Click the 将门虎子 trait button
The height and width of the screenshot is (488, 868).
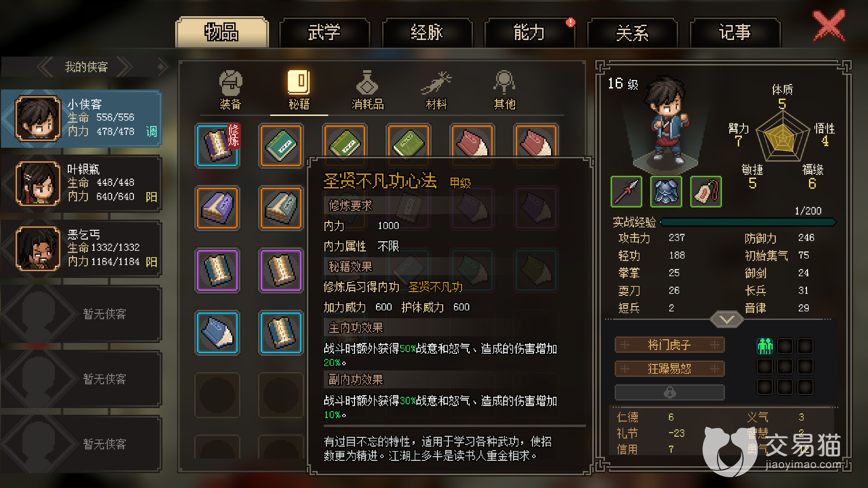coord(670,345)
